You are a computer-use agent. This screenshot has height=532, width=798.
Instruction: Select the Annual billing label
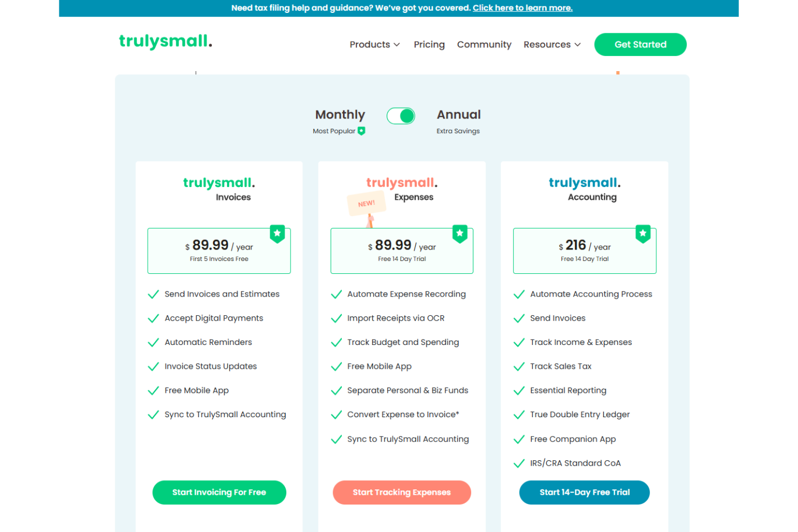click(x=459, y=115)
